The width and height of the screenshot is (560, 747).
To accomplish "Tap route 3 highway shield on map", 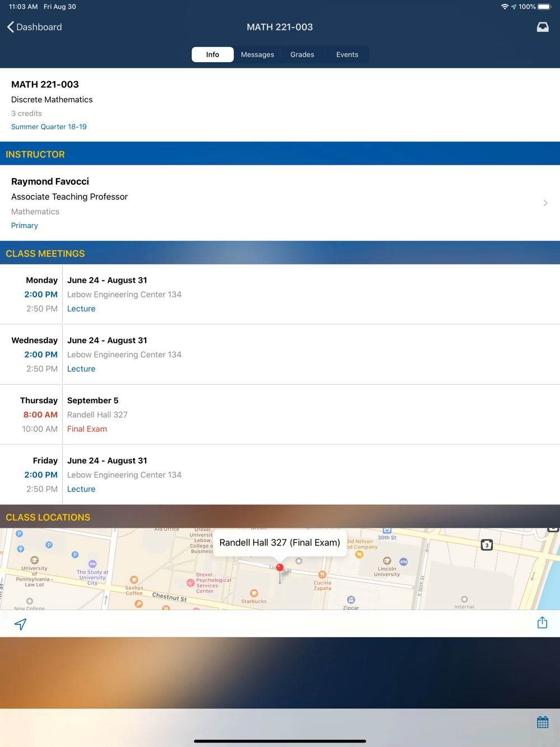I will point(487,545).
